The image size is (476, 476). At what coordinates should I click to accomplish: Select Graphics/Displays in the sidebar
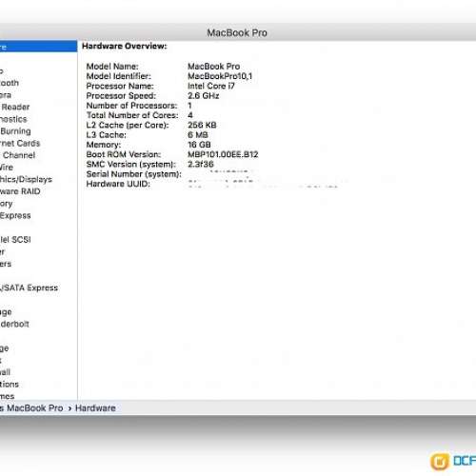tap(26, 180)
